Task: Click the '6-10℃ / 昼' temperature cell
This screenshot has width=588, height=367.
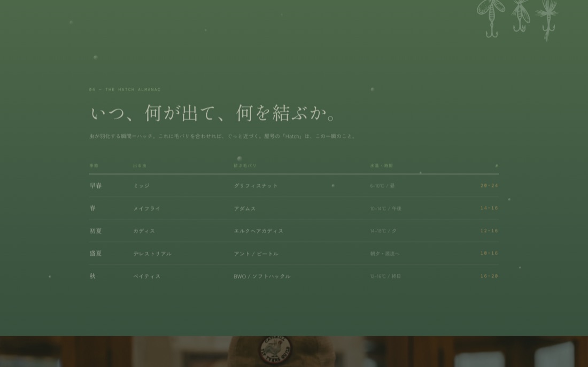Action: coord(382,185)
